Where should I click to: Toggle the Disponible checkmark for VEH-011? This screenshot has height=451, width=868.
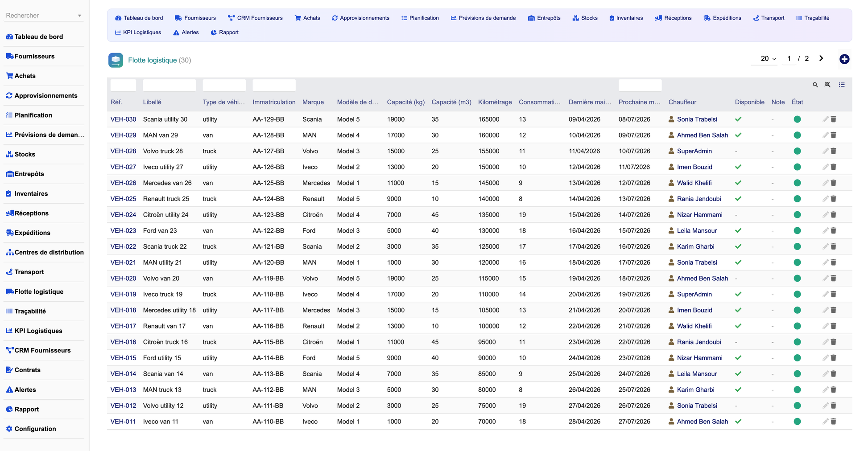(738, 421)
